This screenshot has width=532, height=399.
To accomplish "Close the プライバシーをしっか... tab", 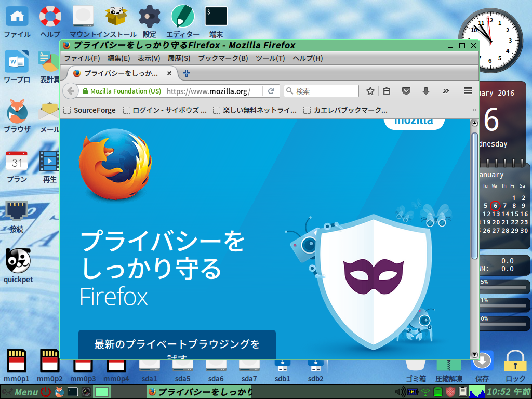I will (x=169, y=73).
